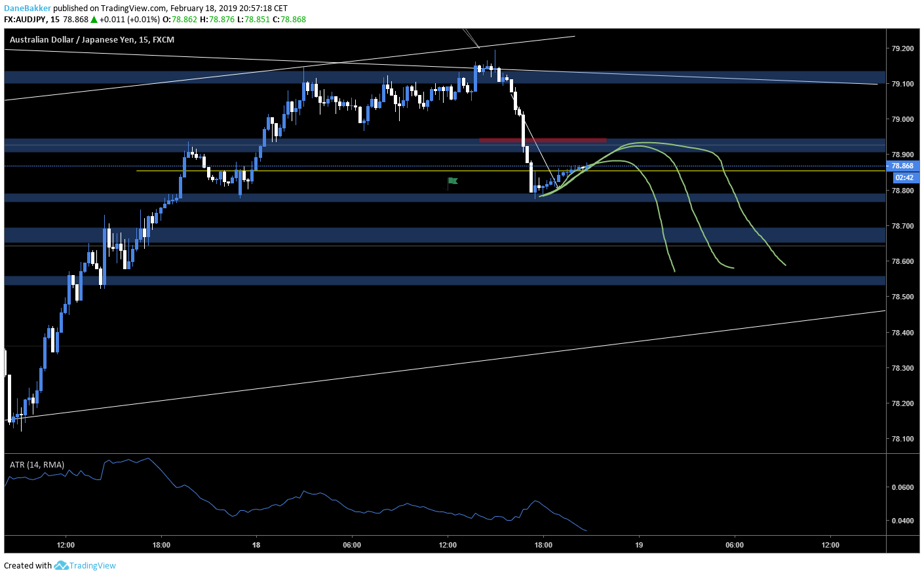Click the close value C:78.868 in header
The height and width of the screenshot is (577, 924).
click(289, 19)
